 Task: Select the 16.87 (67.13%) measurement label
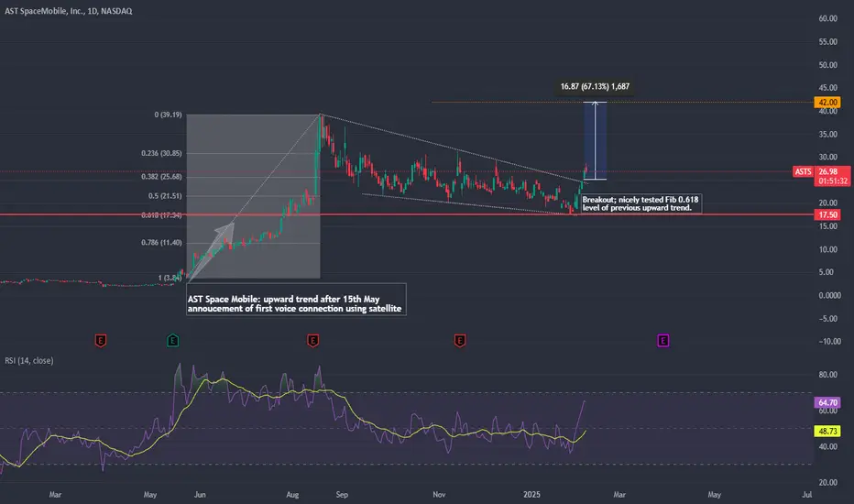pyautogui.click(x=595, y=87)
